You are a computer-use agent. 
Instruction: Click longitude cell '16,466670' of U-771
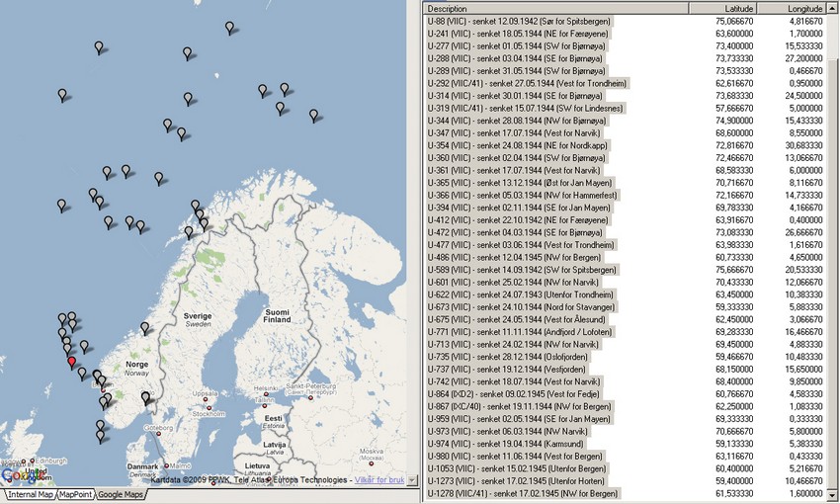pyautogui.click(x=803, y=331)
